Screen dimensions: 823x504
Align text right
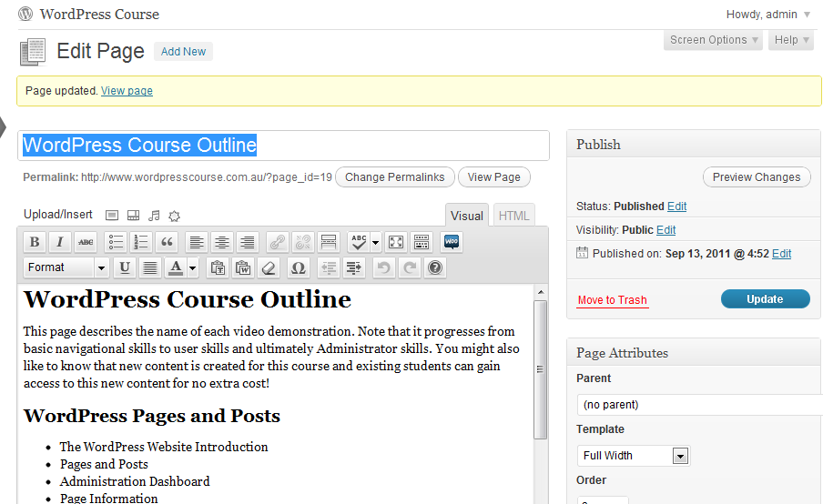coord(248,242)
